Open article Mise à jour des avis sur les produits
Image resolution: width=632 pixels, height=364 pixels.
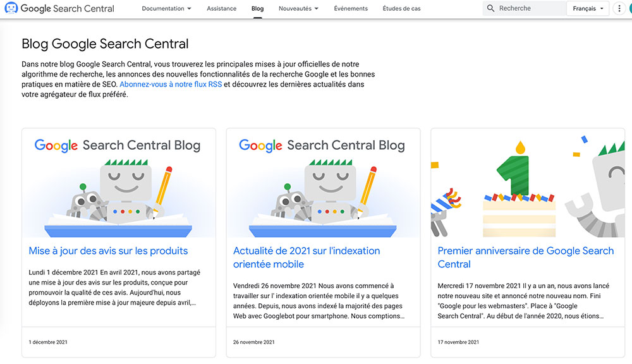point(108,251)
